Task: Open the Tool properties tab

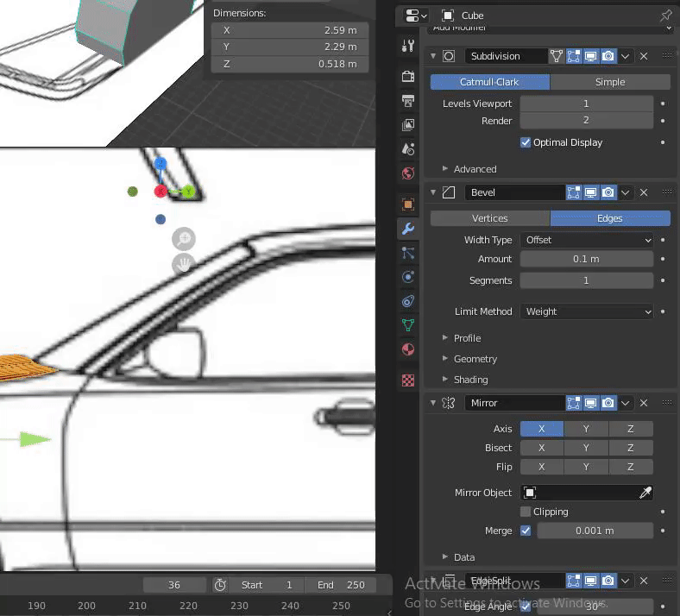Action: tap(407, 46)
